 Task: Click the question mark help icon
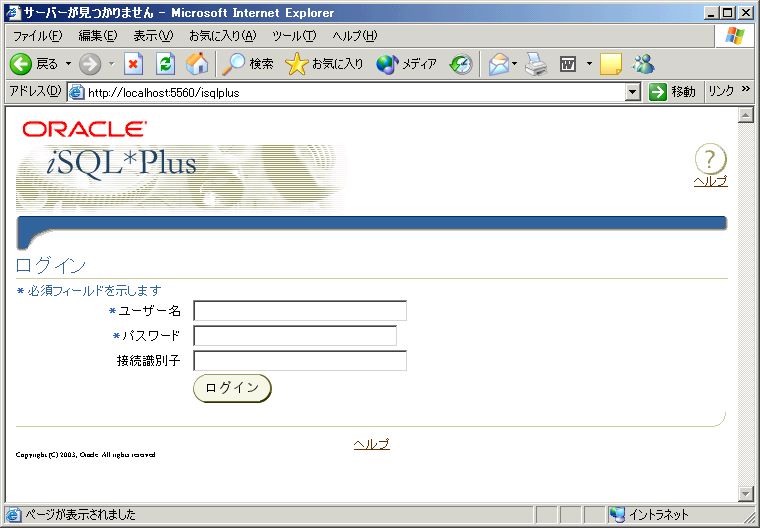[x=711, y=159]
